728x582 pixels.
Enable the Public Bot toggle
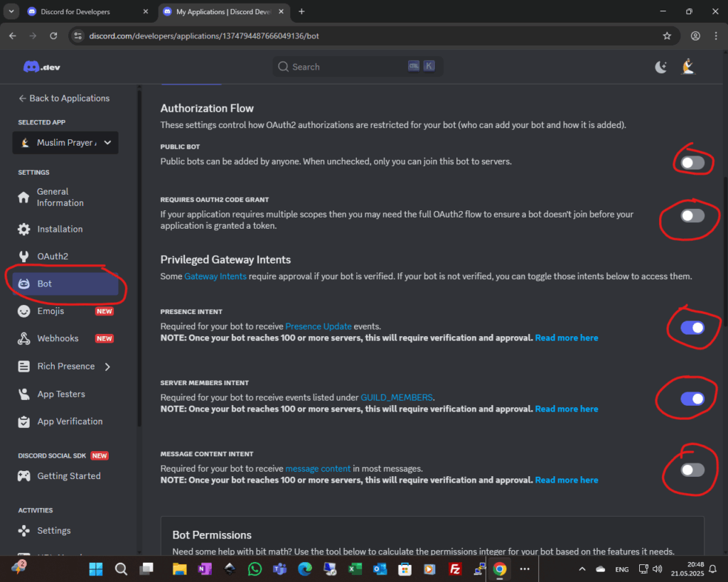click(692, 163)
